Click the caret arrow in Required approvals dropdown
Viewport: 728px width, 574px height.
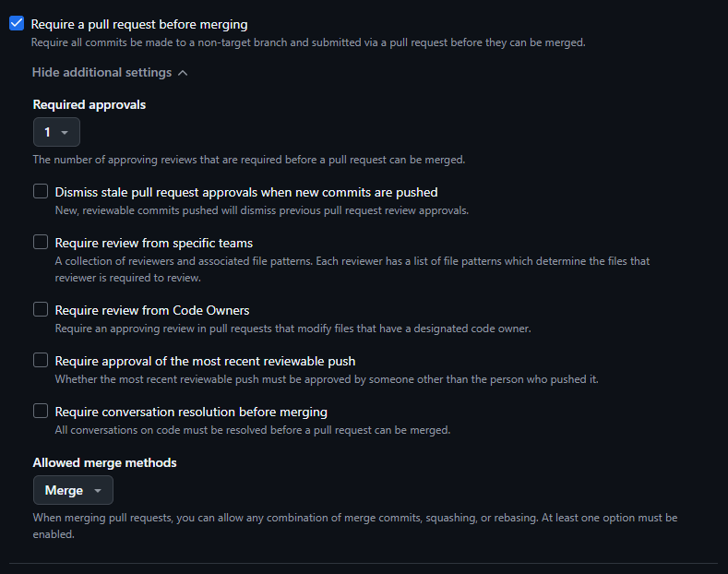point(65,133)
